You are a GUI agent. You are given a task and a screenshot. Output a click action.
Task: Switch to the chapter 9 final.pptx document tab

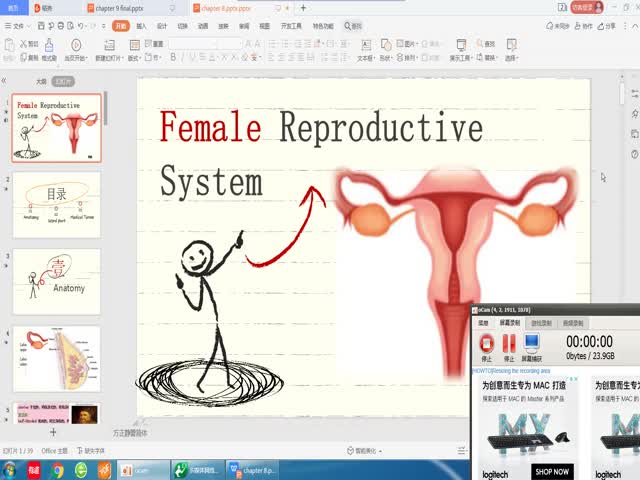pyautogui.click(x=117, y=7)
